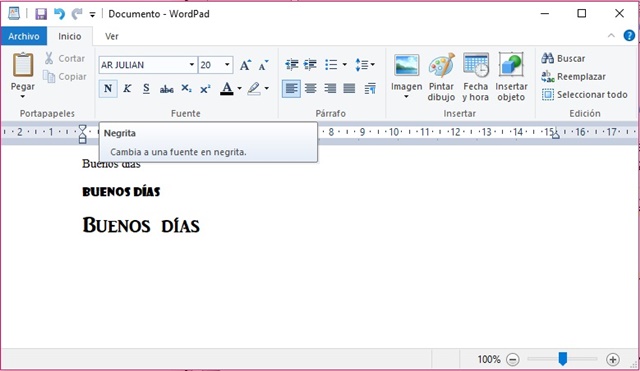
Task: Insert an image with Imagen icon
Action: 407,65
